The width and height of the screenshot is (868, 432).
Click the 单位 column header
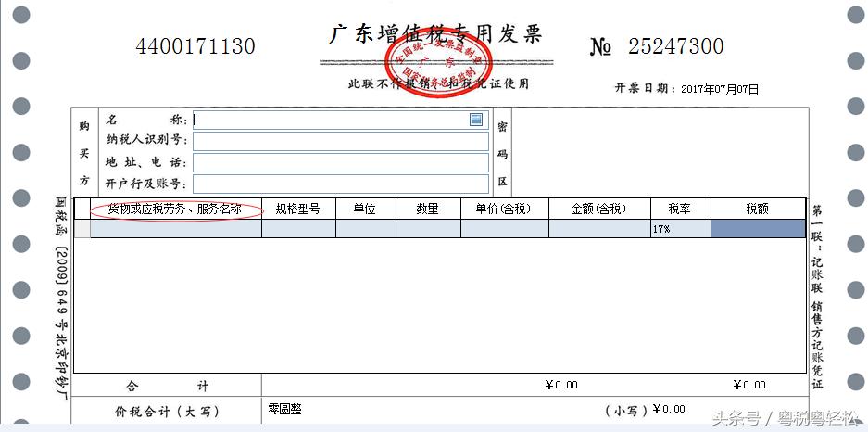pyautogui.click(x=365, y=209)
